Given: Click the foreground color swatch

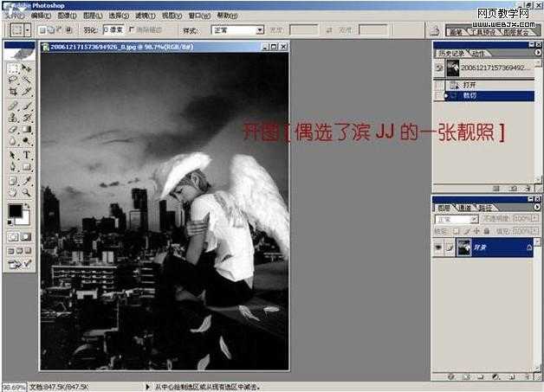Looking at the screenshot, I should coord(16,211).
